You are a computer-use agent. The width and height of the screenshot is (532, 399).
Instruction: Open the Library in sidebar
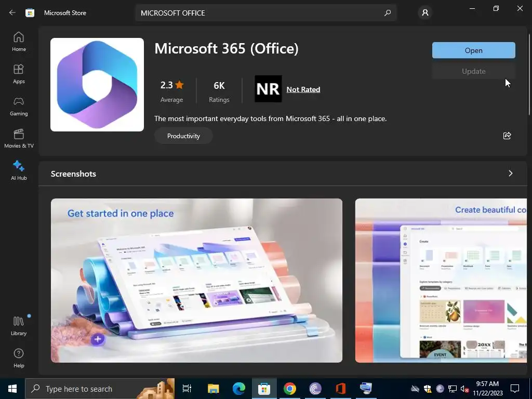tap(19, 326)
